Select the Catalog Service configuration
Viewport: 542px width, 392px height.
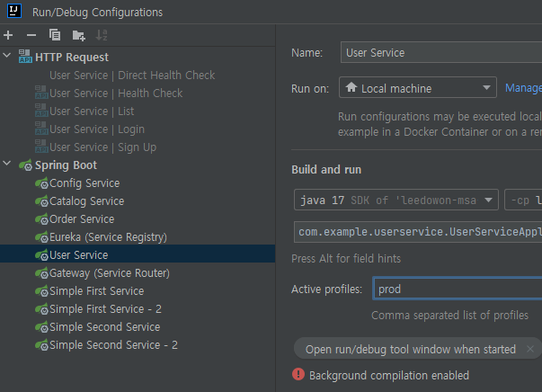(x=138, y=200)
